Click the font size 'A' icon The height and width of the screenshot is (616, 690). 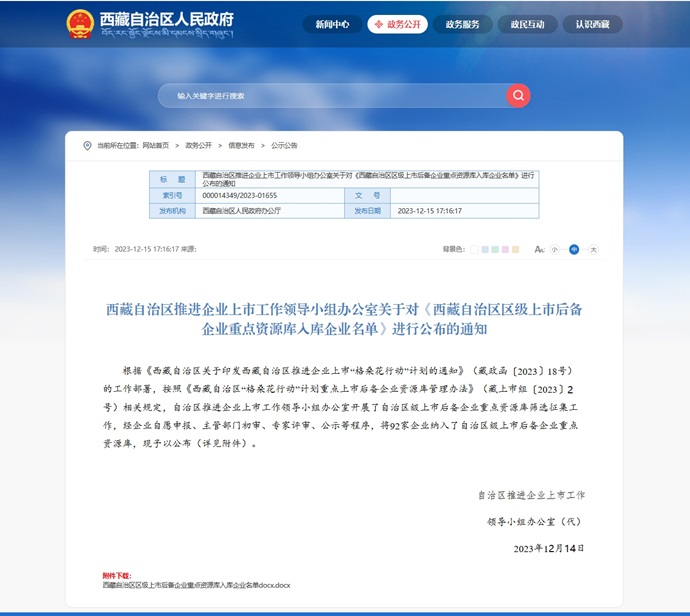click(539, 249)
